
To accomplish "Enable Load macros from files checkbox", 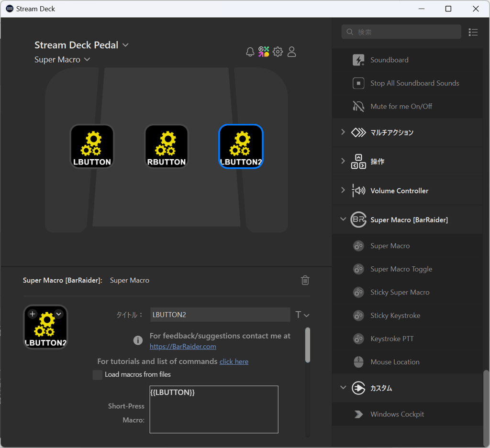I will (98, 375).
